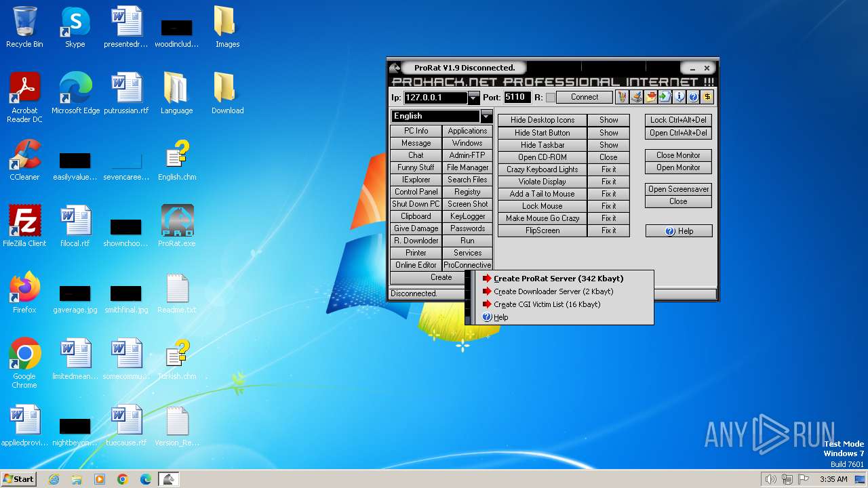The width and height of the screenshot is (868, 488).
Task: Select the tuecause.rtf document icon
Action: [126, 426]
